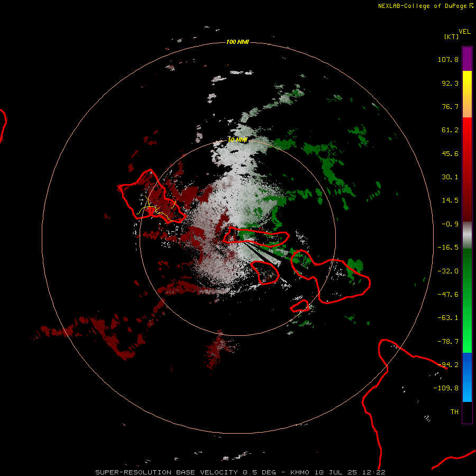Click the NEXLAB-College of DuPage credit text
Viewport: 476px width, 476px height.
(x=425, y=6)
